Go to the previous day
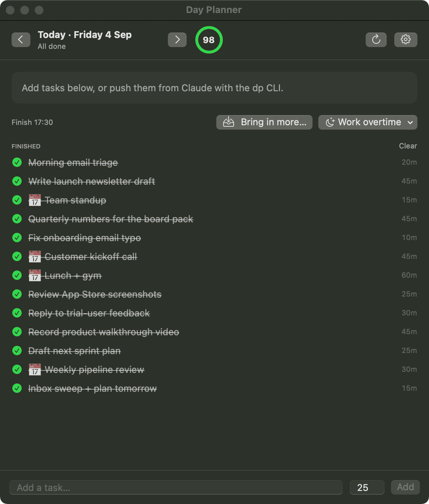 (21, 40)
